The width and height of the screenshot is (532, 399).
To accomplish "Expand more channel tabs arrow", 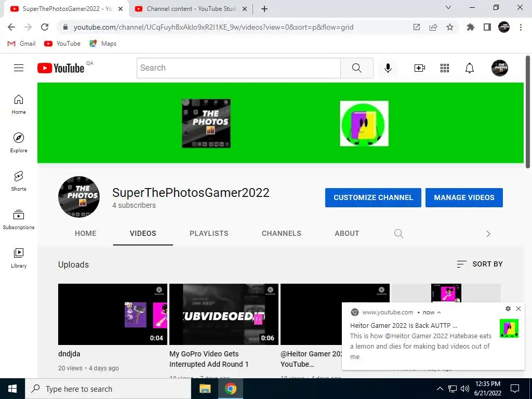I will coord(488,234).
